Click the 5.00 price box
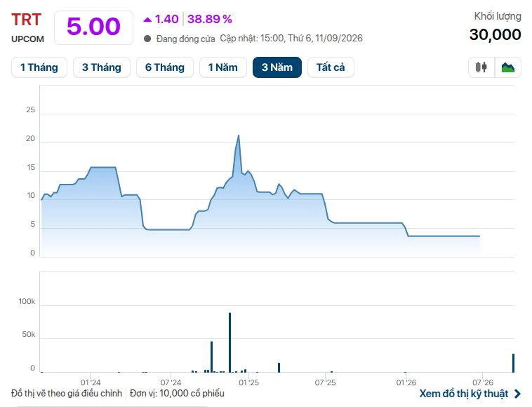532x407 pixels. coord(93,27)
